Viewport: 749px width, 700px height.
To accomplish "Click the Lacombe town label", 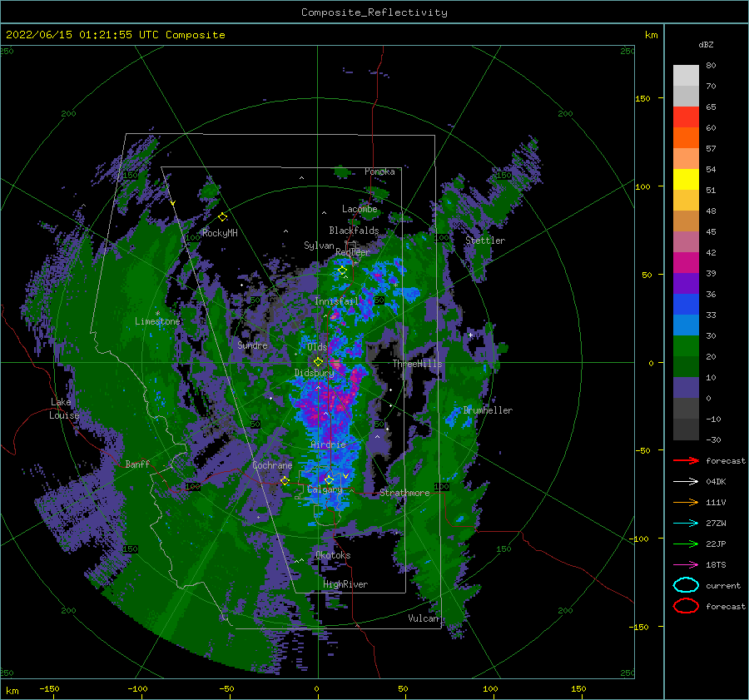I will 360,209.
